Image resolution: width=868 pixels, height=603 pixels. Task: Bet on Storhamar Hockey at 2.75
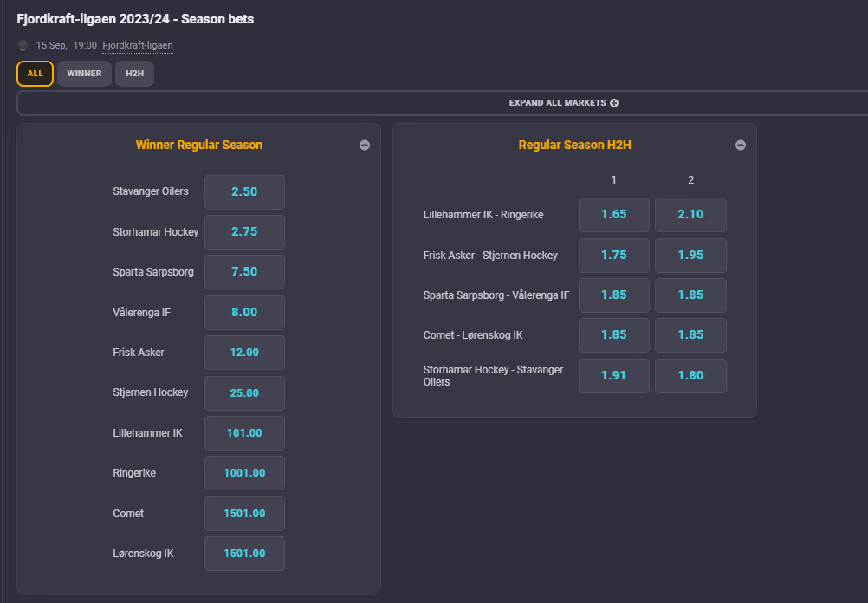(x=244, y=232)
